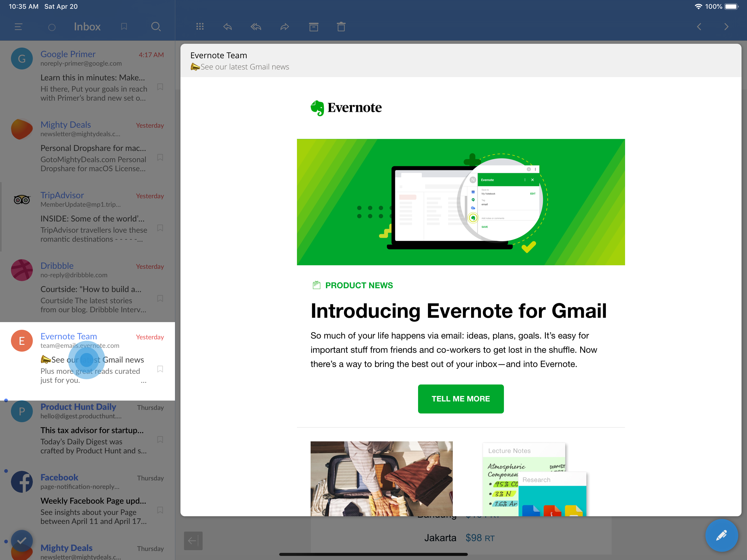This screenshot has width=747, height=560.
Task: Toggle the circle unread filter in header
Action: [x=52, y=27]
